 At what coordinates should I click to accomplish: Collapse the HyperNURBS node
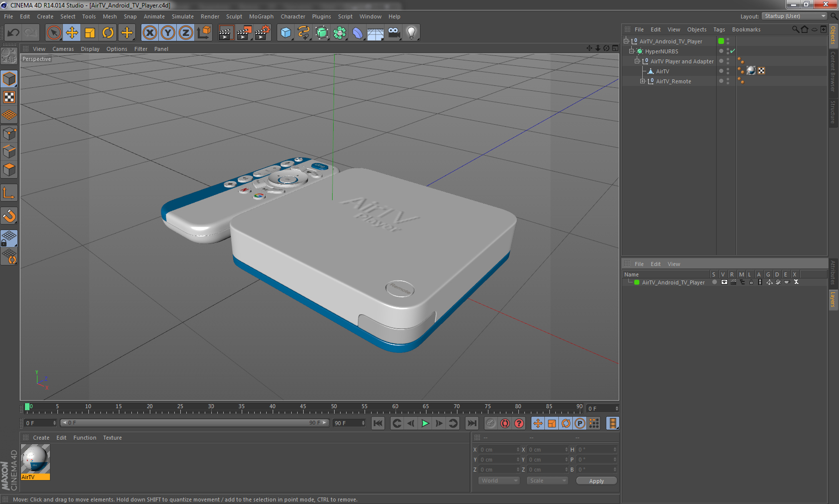[x=632, y=51]
